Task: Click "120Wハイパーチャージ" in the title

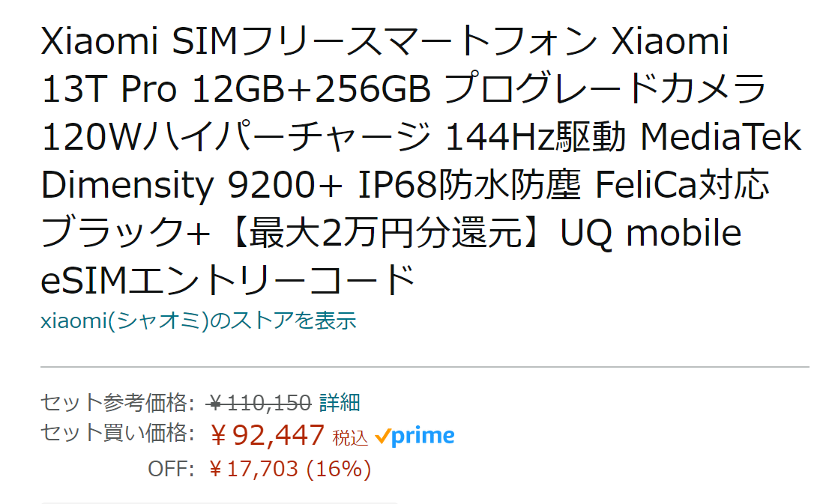Action: click(238, 138)
